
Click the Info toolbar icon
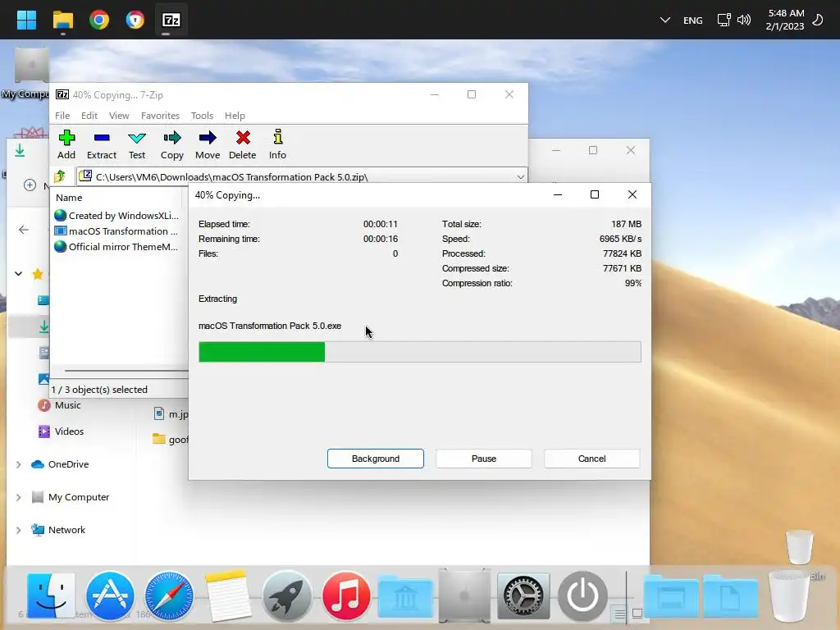[277, 144]
